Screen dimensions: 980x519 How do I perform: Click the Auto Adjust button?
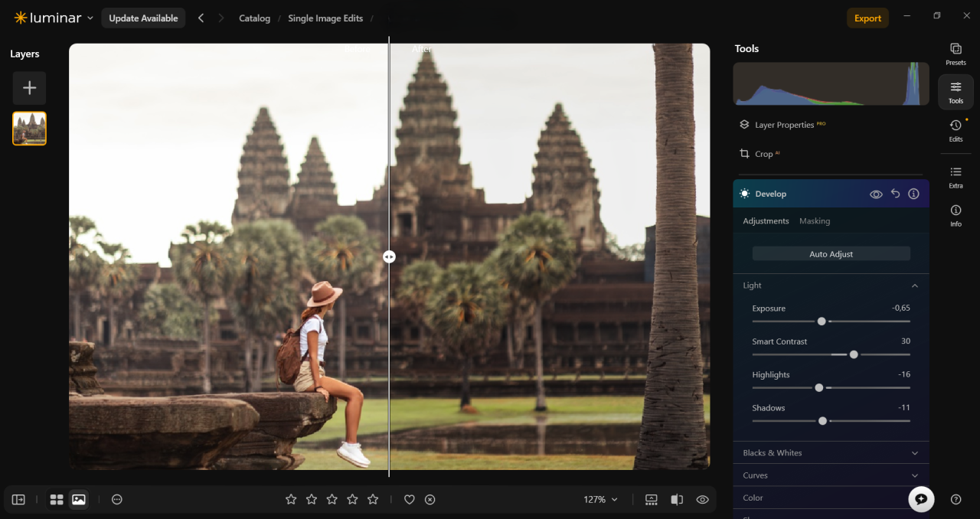(831, 253)
